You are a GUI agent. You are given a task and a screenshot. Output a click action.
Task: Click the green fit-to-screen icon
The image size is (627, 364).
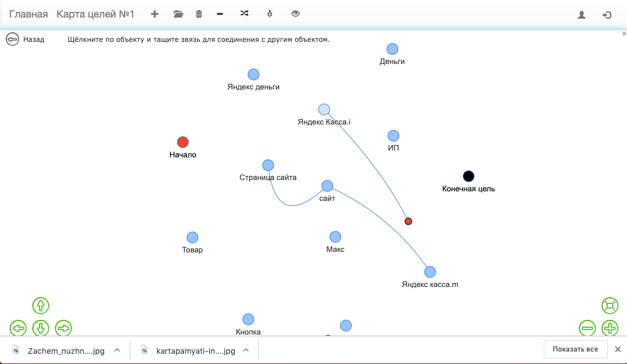(x=610, y=306)
